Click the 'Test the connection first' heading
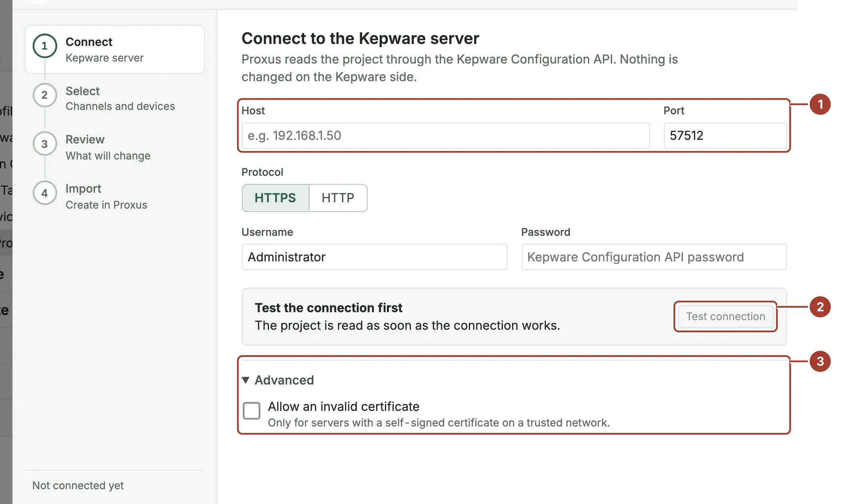Screen dimensions: 843x504 [x=329, y=308]
